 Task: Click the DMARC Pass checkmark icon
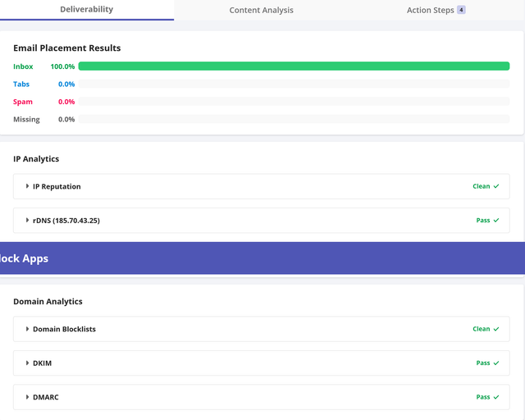tap(496, 397)
